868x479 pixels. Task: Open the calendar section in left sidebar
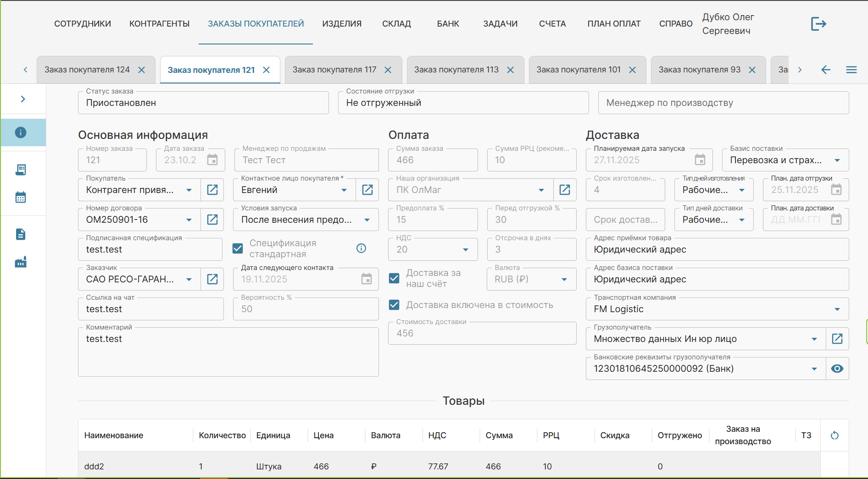(x=21, y=198)
